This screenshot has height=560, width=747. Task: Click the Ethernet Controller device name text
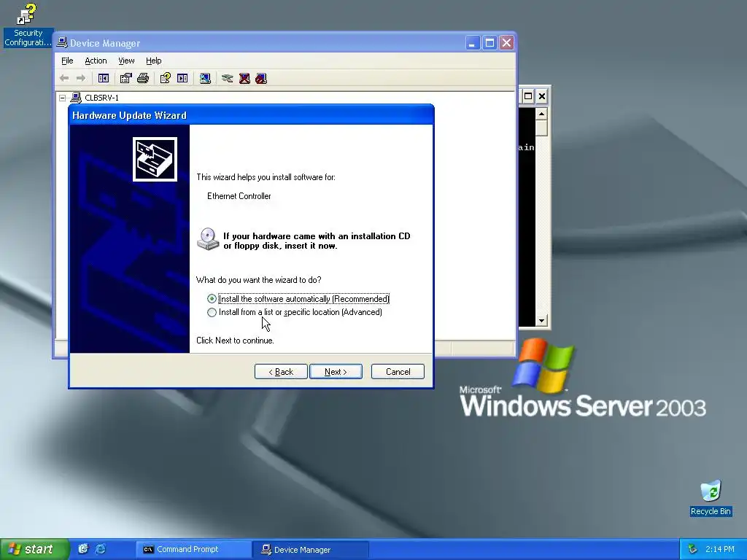click(239, 196)
